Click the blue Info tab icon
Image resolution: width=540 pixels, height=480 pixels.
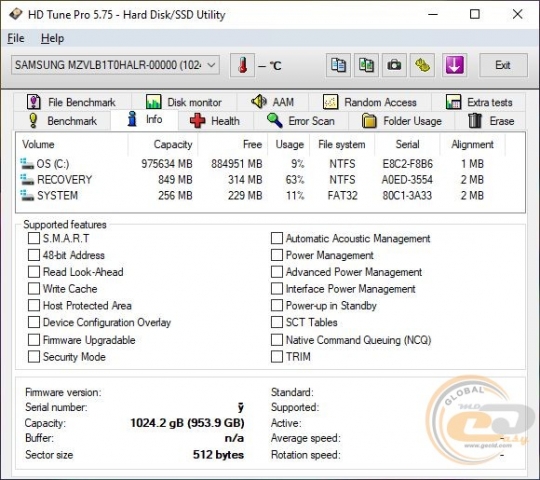click(x=132, y=119)
